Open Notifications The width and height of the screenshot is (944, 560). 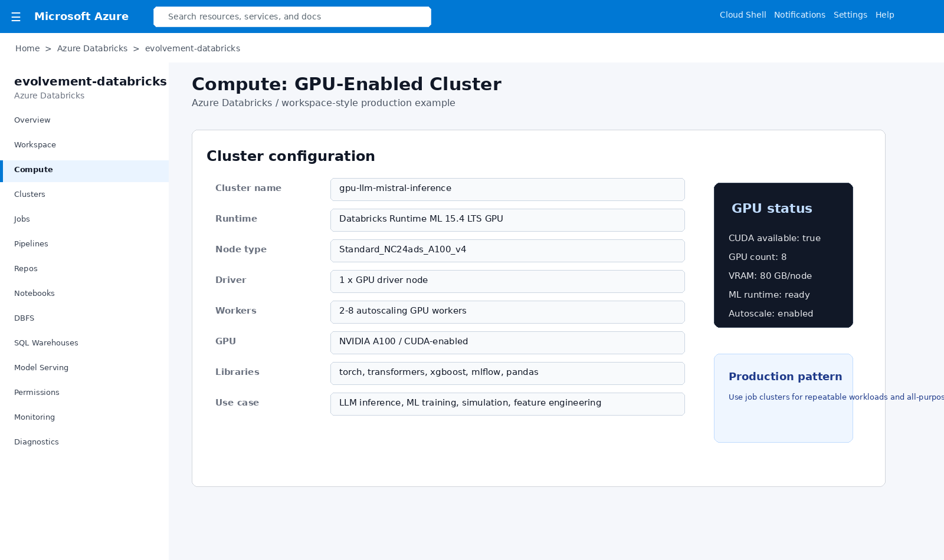pyautogui.click(x=799, y=15)
